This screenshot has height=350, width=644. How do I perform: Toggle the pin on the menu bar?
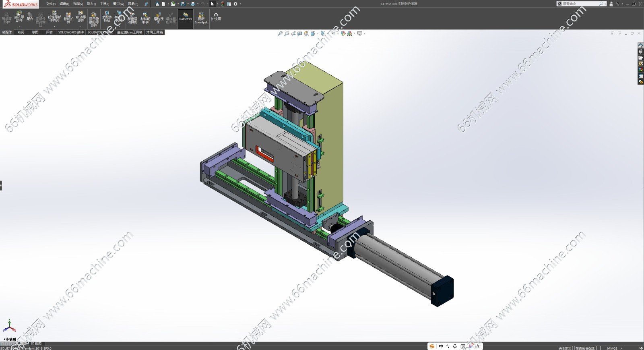pyautogui.click(x=146, y=4)
